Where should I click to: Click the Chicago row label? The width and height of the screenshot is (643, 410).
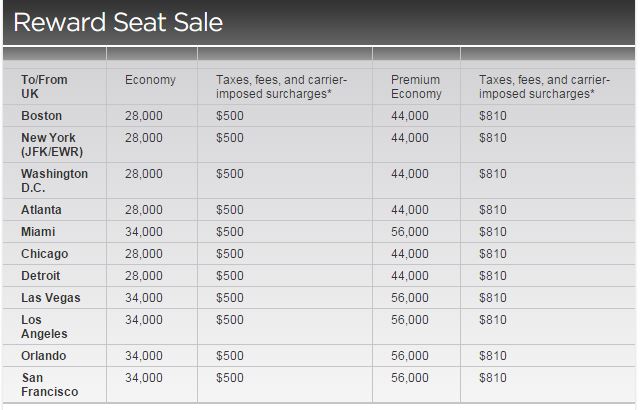coord(44,254)
